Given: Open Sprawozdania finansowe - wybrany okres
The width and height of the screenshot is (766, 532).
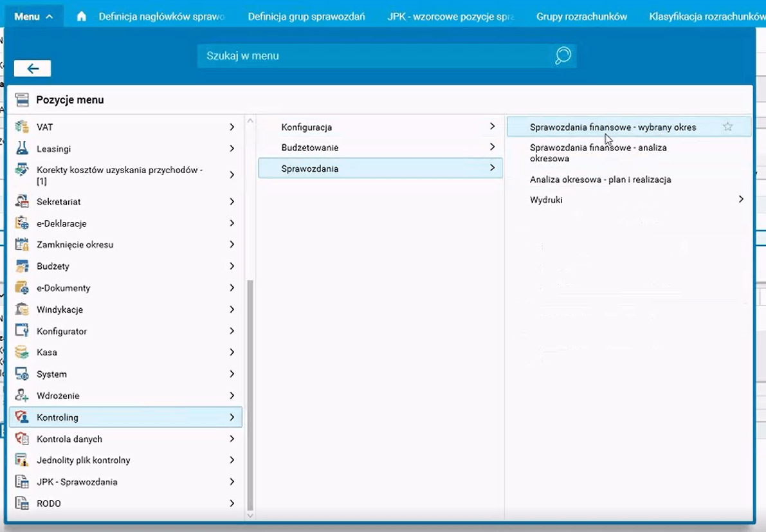Looking at the screenshot, I should [629, 127].
